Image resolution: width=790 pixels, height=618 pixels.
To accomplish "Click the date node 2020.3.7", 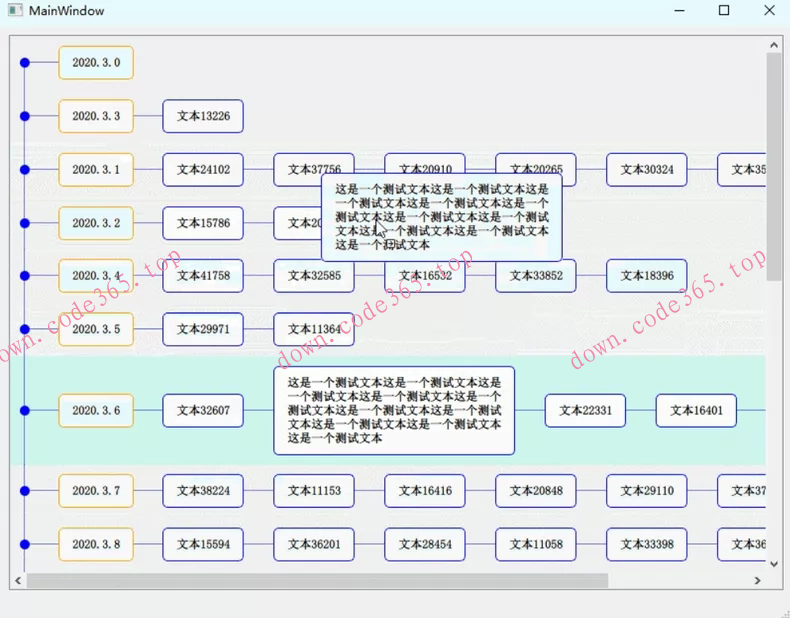I will pyautogui.click(x=96, y=491).
